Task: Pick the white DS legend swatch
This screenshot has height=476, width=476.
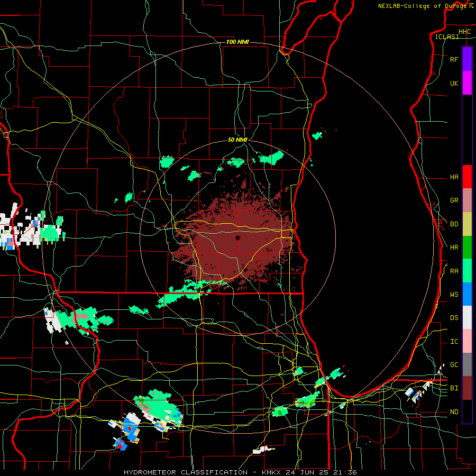Action: tap(467, 317)
